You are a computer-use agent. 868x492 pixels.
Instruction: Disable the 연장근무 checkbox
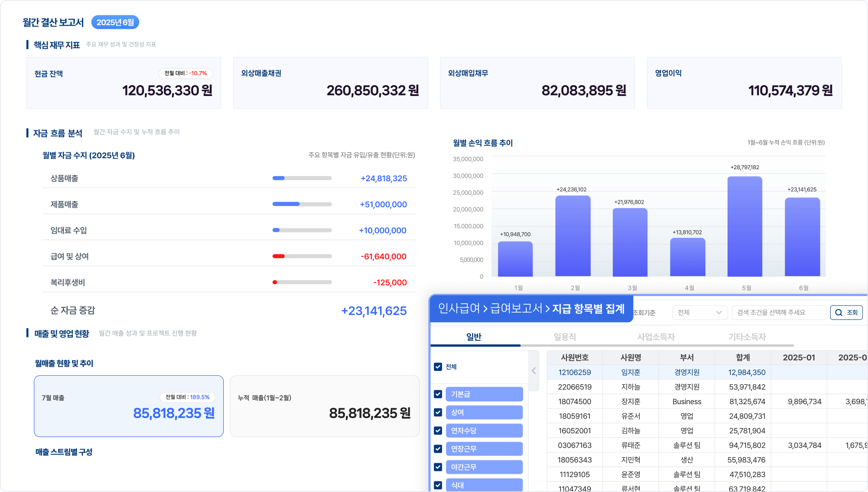pyautogui.click(x=438, y=449)
